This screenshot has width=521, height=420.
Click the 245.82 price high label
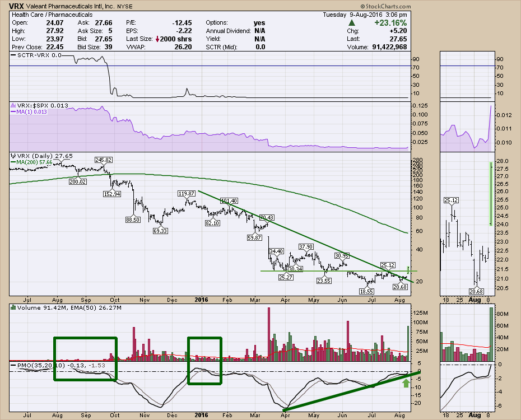tap(103, 160)
